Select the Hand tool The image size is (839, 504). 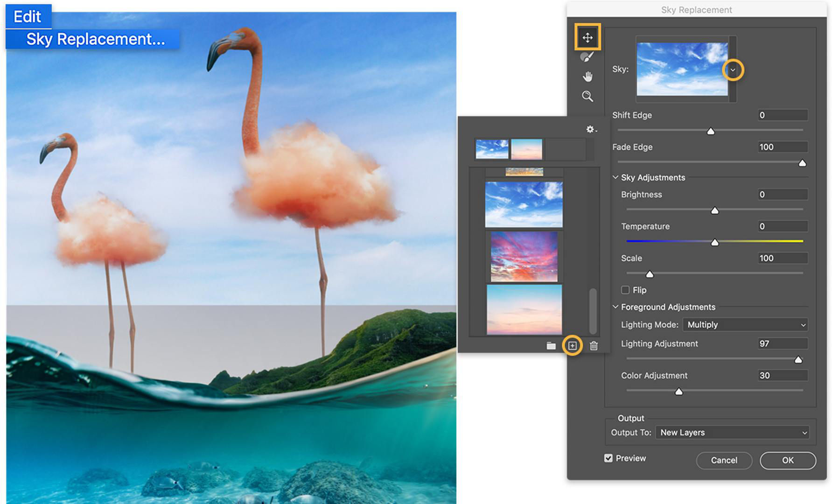pos(588,76)
